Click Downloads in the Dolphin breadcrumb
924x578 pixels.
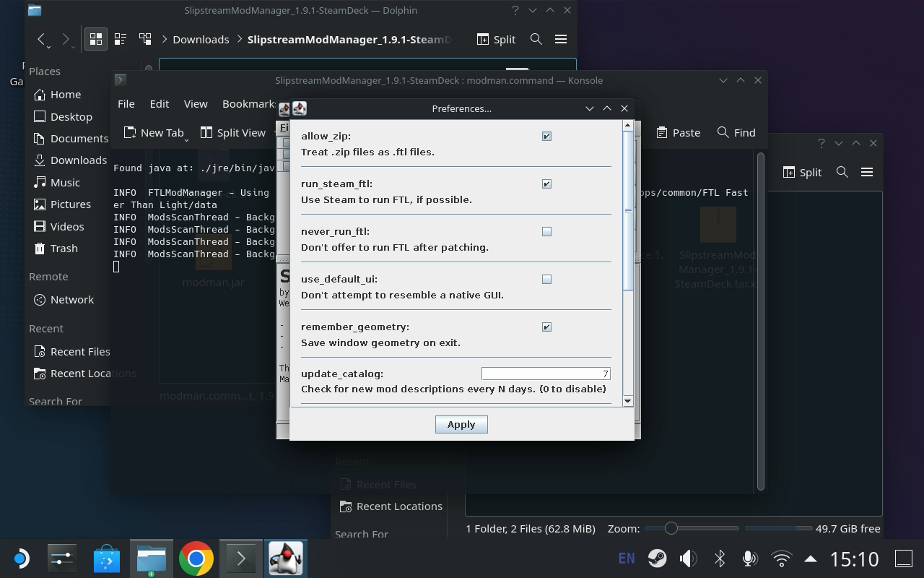point(201,39)
